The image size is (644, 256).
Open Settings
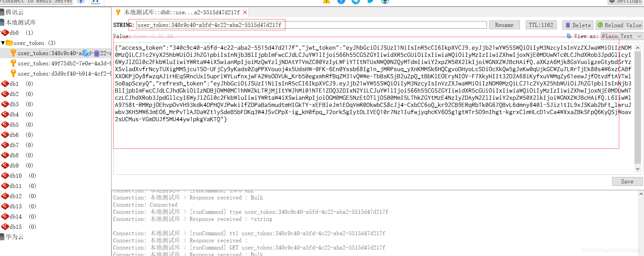click(x=625, y=1)
